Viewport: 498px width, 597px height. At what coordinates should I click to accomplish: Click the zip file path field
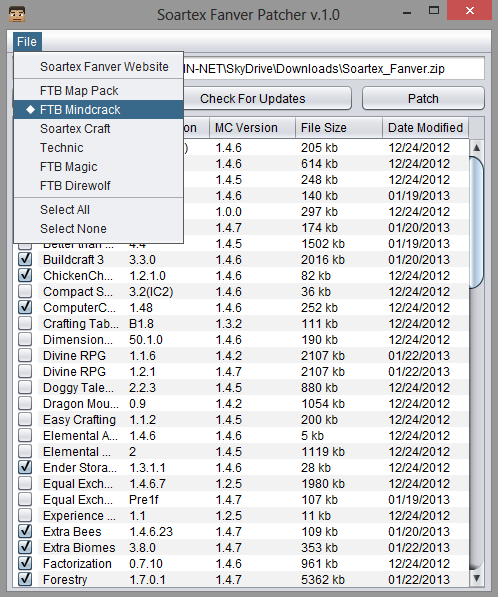pyautogui.click(x=334, y=69)
